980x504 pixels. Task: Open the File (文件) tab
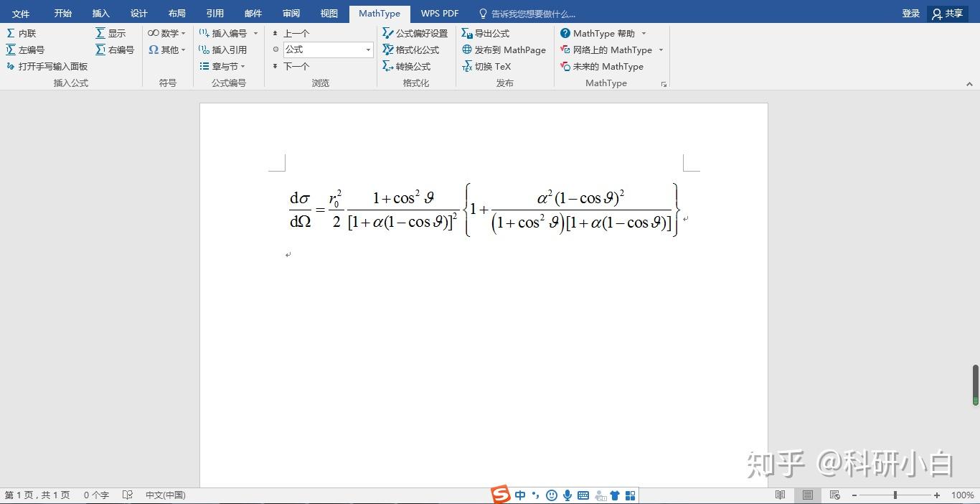21,14
